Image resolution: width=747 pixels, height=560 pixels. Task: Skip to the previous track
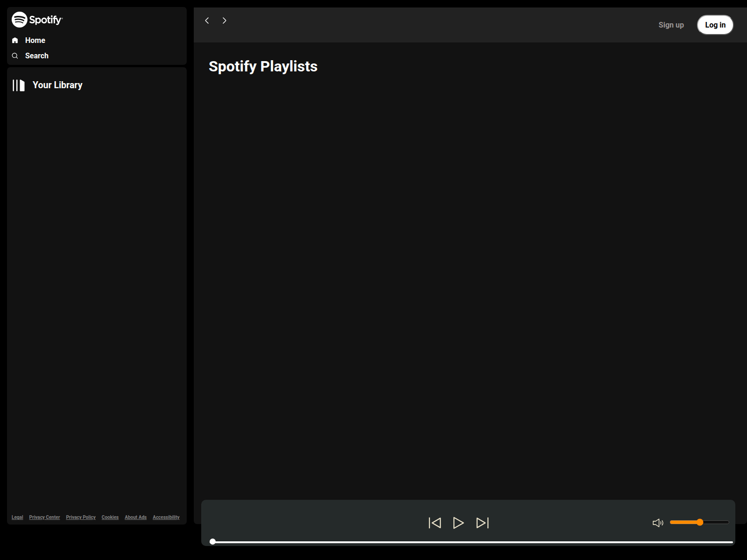(435, 523)
